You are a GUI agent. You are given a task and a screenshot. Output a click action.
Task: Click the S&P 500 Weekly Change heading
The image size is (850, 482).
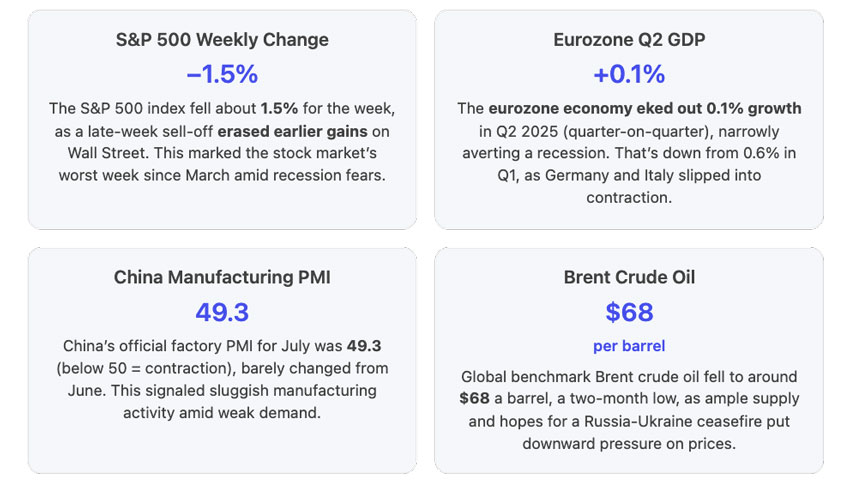[x=221, y=40]
